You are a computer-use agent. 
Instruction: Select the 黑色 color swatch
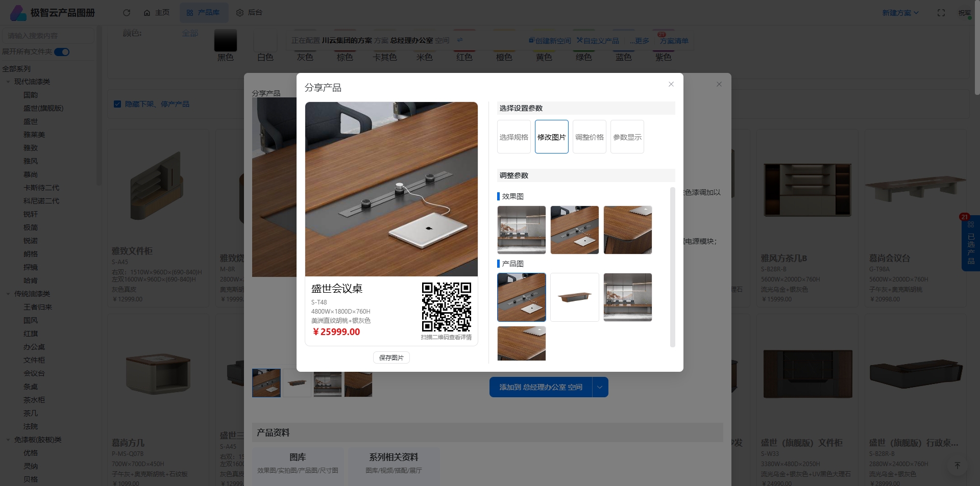click(225, 41)
